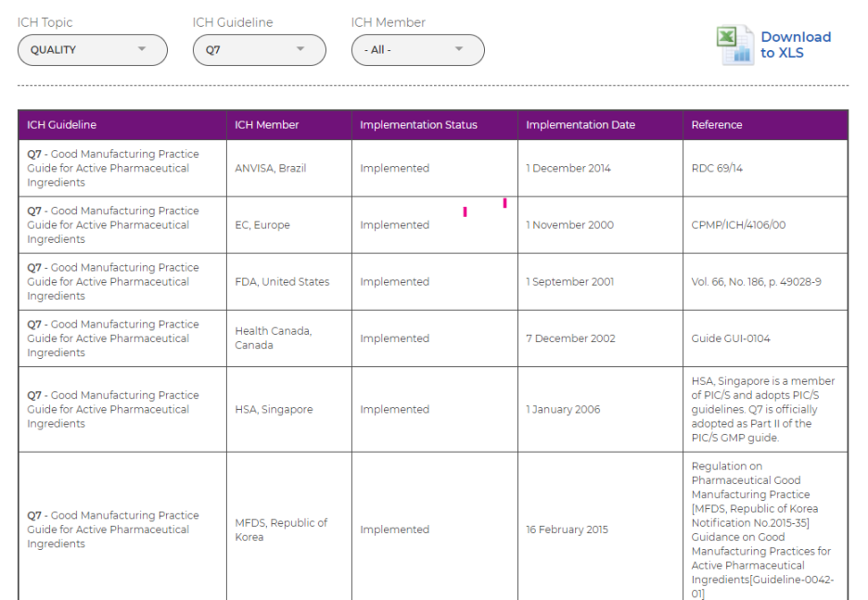Click the Q7 guideline title in the MFDS row
868x600 pixels.
[113, 530]
